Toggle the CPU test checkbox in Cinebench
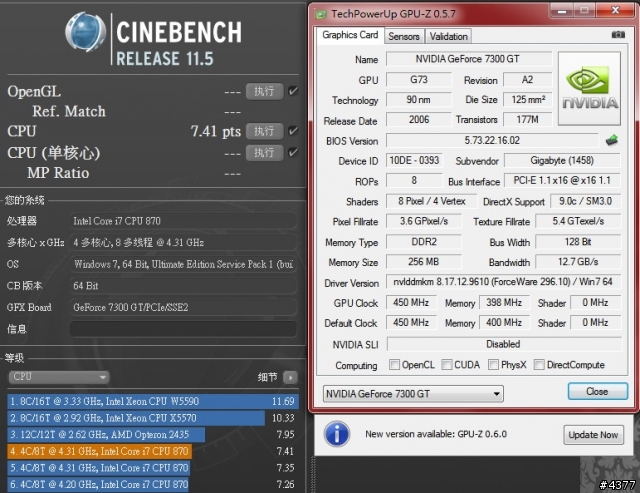This screenshot has width=640, height=493. 293,131
